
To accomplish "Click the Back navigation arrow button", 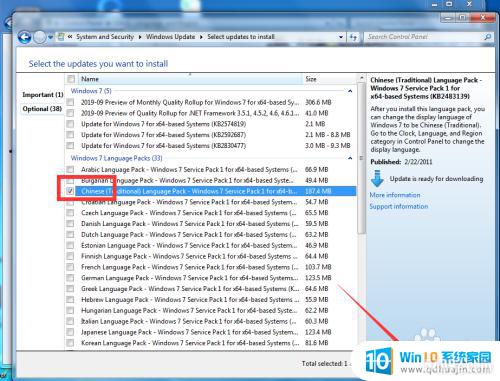I will 25,37.
